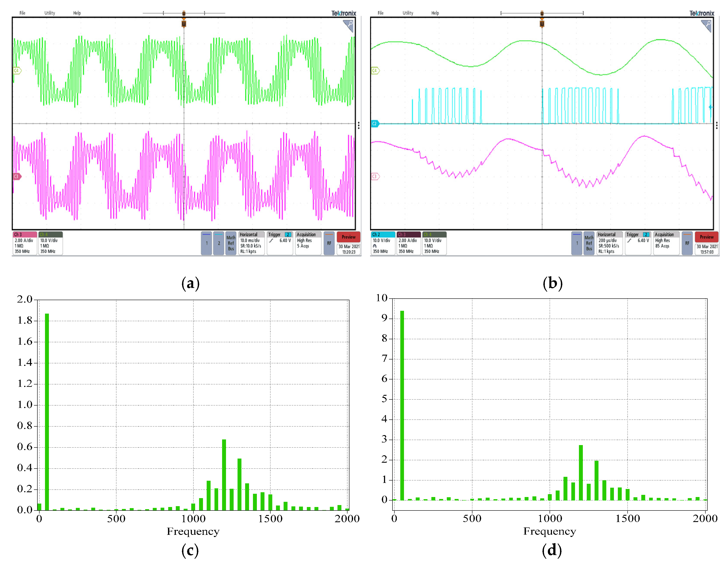Open Trigger badge on right scope

pyautogui.click(x=638, y=243)
